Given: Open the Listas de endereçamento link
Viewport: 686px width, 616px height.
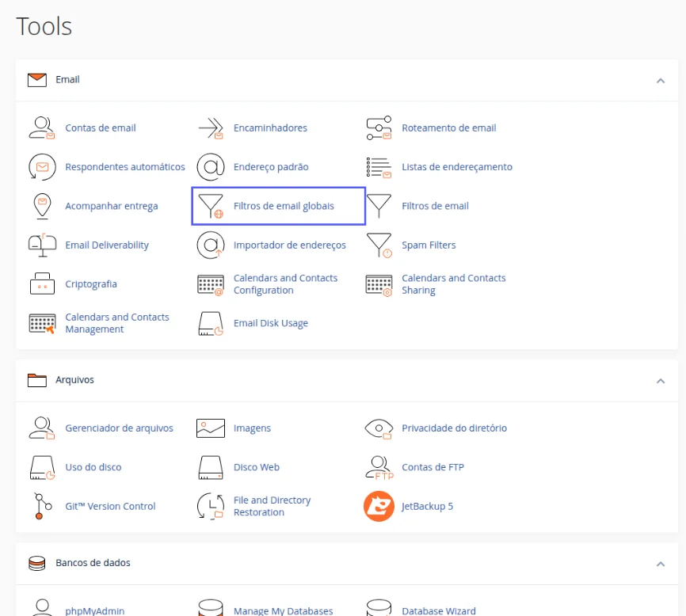Looking at the screenshot, I should pyautogui.click(x=457, y=167).
